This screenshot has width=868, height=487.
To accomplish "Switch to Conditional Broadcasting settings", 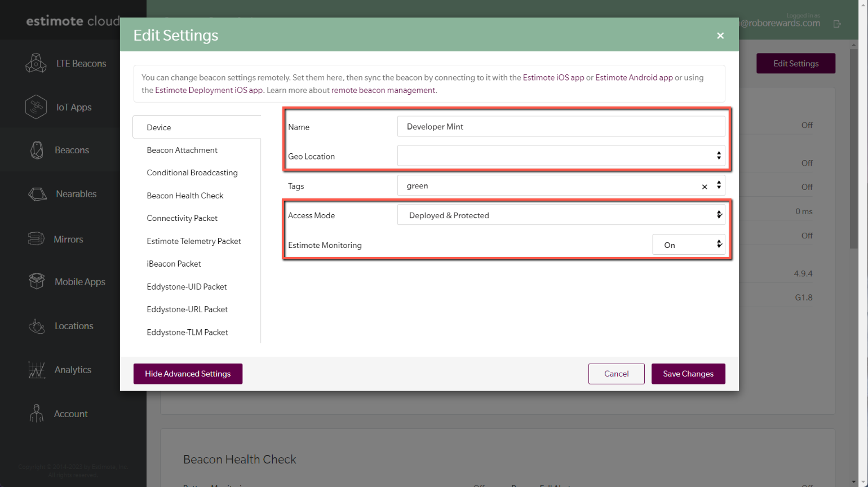I will 192,172.
